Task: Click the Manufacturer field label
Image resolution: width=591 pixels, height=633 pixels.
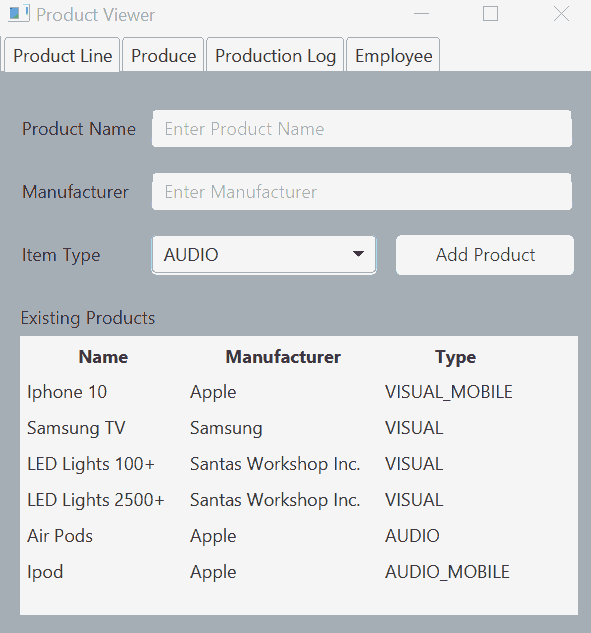Action: coord(75,192)
